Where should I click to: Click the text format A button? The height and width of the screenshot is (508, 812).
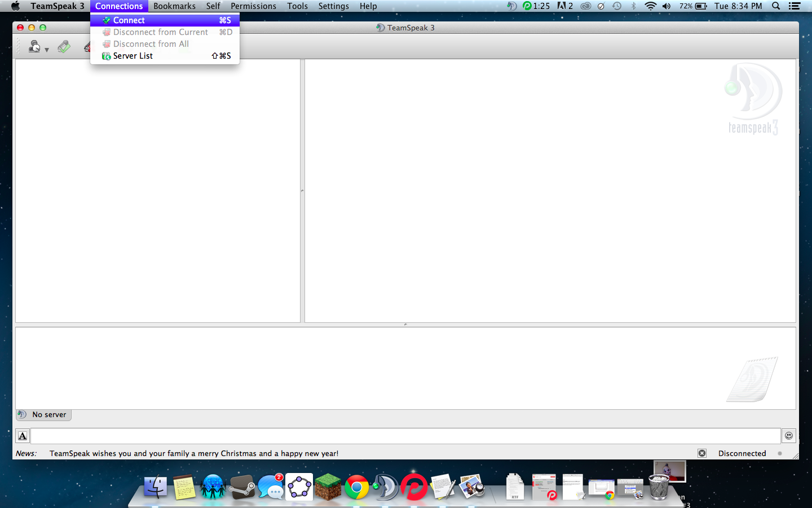coord(23,436)
